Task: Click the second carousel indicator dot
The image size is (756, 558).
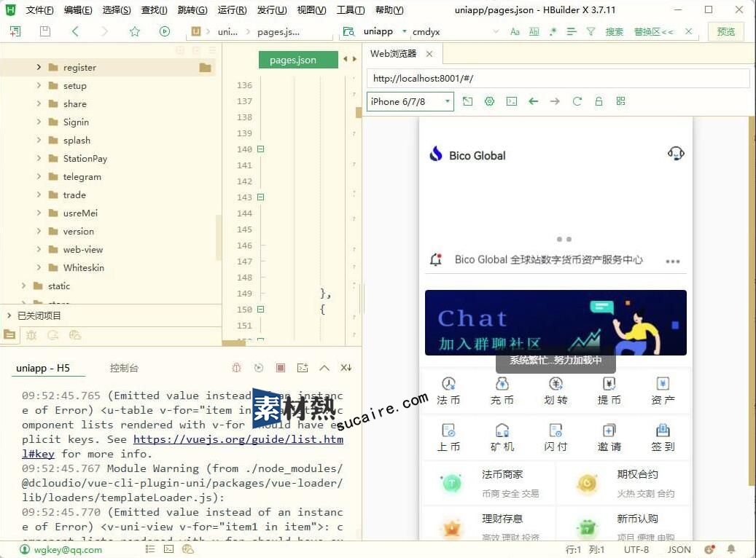Action: (x=569, y=240)
